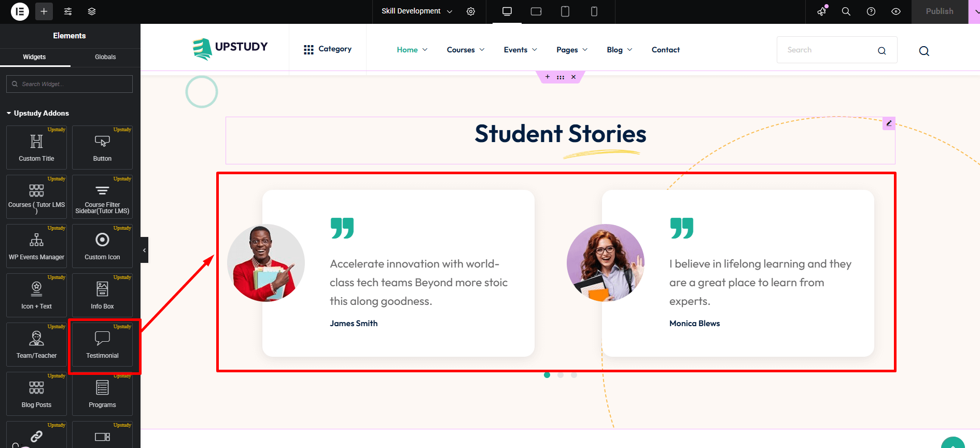Click the pencil edit widget icon
Viewport: 980px width, 448px height.
889,123
